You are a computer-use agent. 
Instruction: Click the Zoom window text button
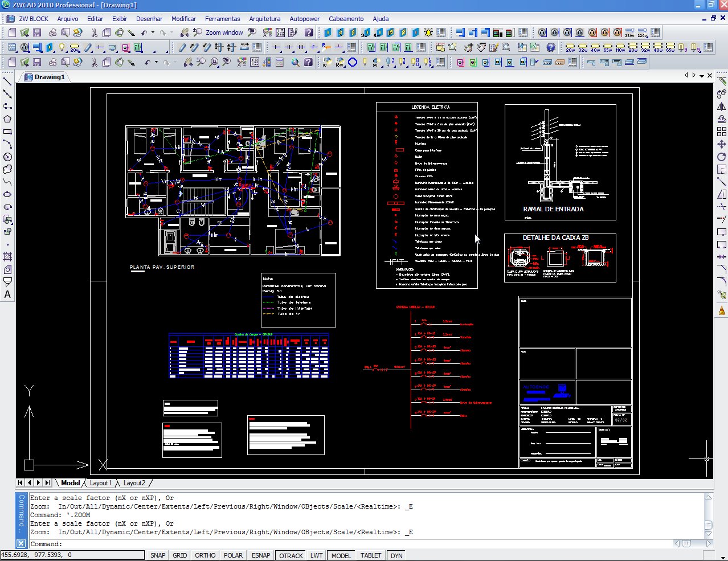(224, 32)
